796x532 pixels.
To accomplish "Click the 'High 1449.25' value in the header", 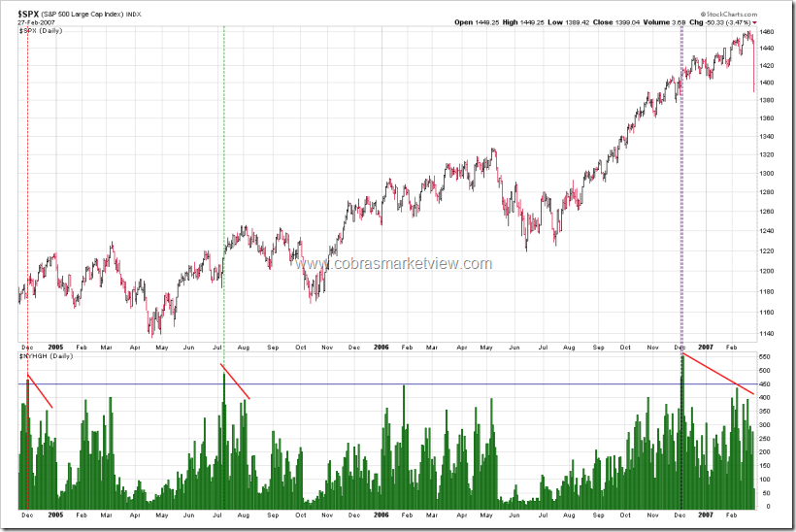I will click(x=523, y=22).
